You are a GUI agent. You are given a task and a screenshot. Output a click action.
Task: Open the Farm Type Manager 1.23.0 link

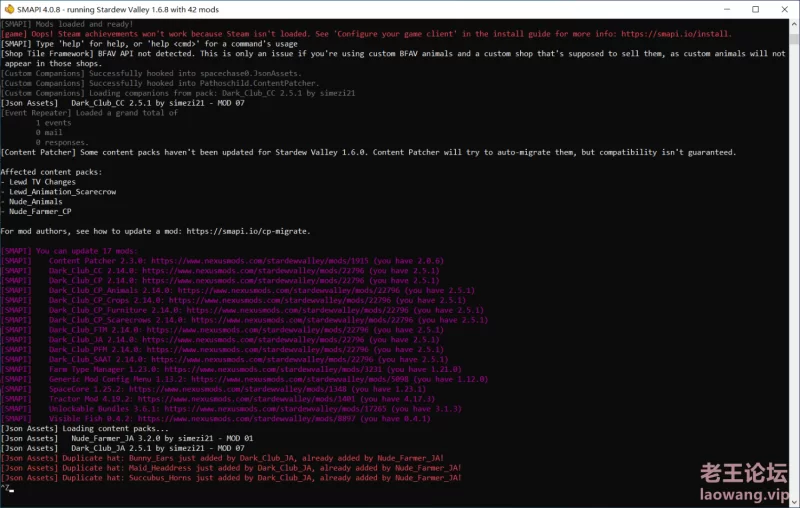coord(273,370)
